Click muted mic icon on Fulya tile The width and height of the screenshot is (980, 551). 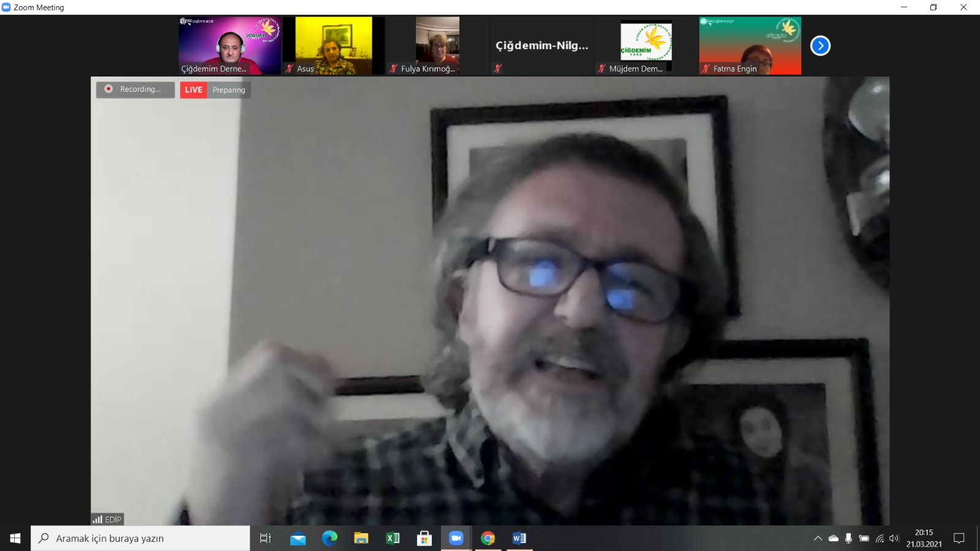tap(394, 69)
